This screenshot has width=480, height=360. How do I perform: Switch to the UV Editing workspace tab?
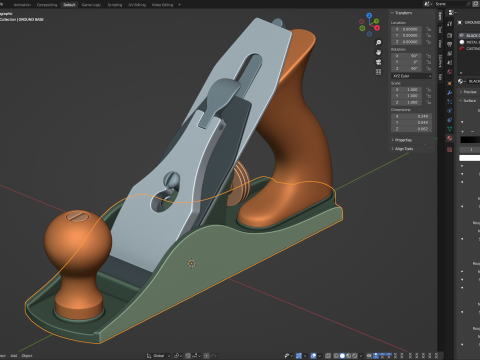pos(137,5)
